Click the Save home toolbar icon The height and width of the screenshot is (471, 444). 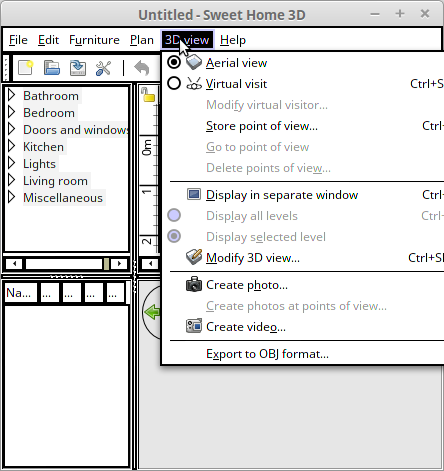[78, 68]
